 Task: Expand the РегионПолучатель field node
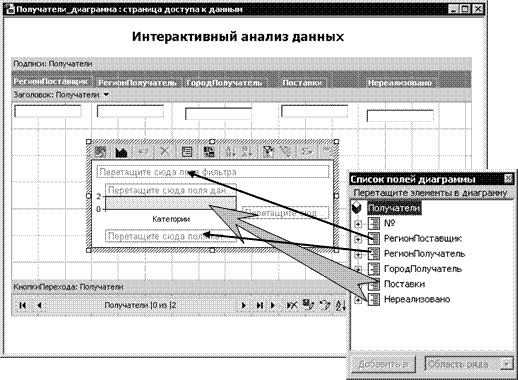pos(358,254)
